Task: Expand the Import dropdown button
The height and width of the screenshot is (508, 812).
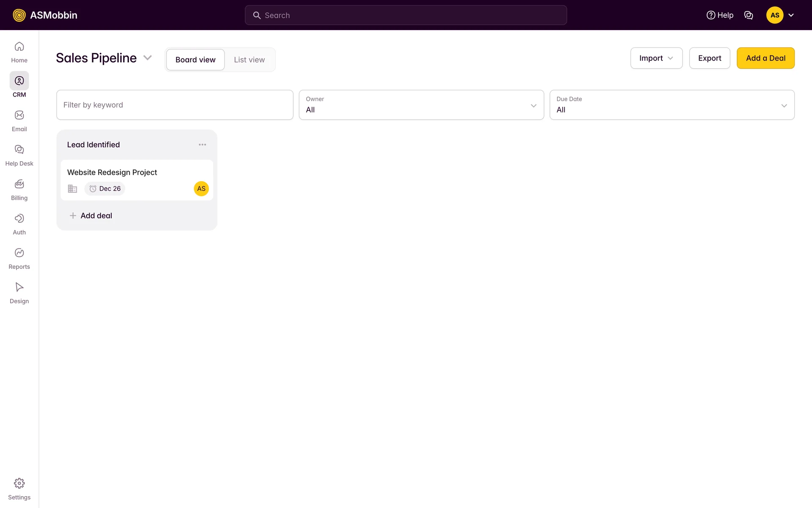Action: click(656, 58)
